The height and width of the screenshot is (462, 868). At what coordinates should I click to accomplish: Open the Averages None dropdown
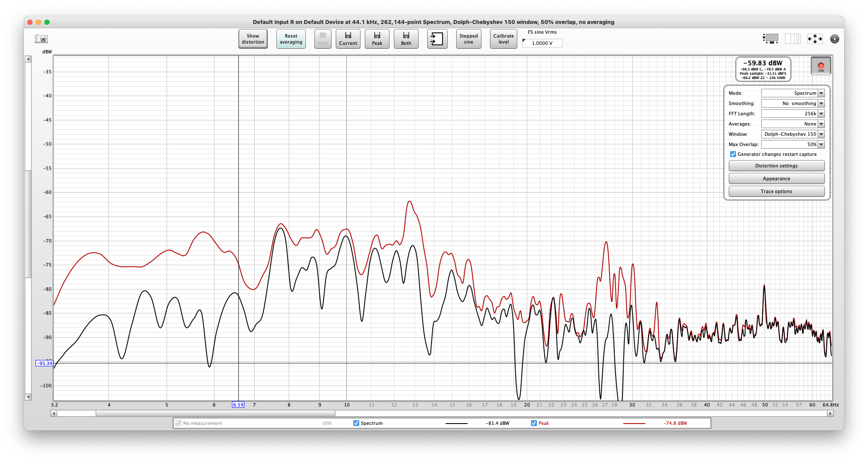tap(793, 124)
